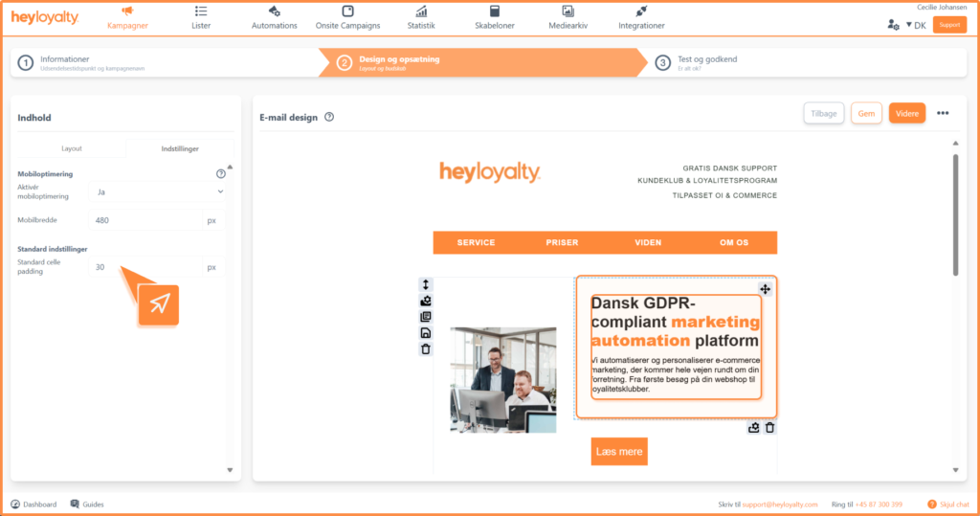Click the move handle on the text block
This screenshot has width=980, height=516.
(765, 289)
